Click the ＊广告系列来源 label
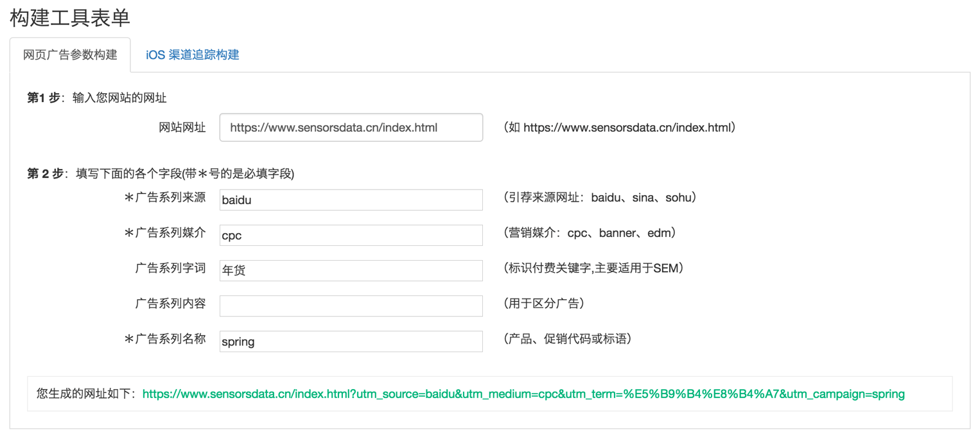The width and height of the screenshot is (980, 436). coord(165,198)
